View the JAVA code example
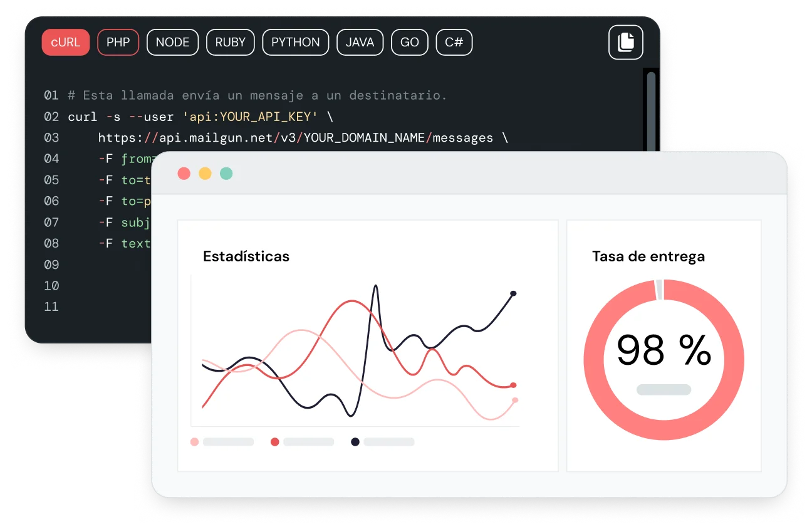Image resolution: width=812 pixels, height=524 pixels. (360, 42)
